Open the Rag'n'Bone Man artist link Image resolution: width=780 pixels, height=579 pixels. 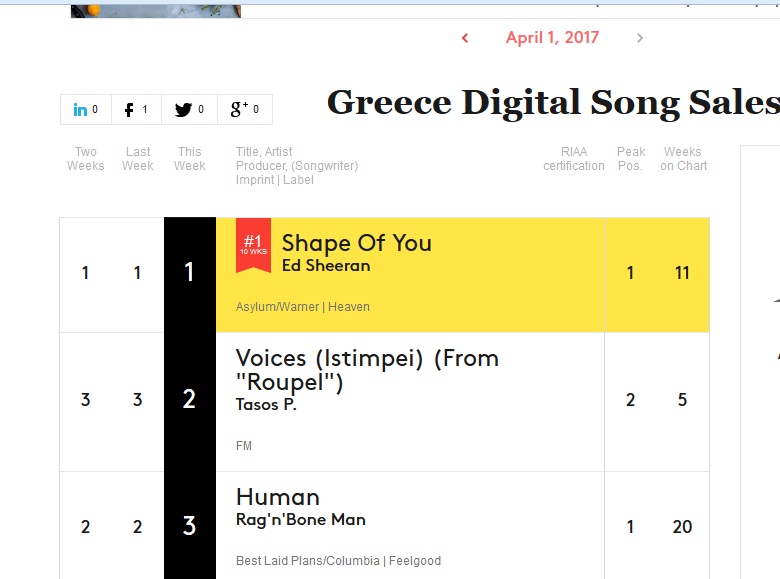(300, 520)
